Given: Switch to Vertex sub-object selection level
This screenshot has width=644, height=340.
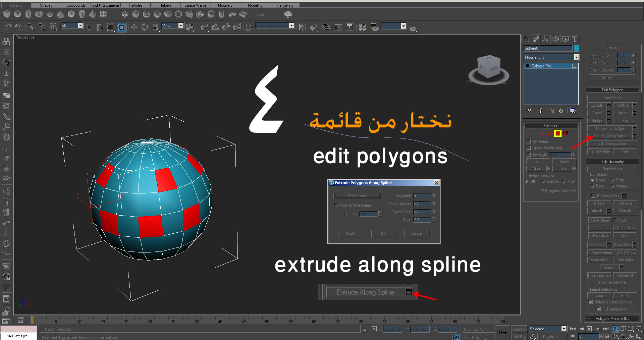Looking at the screenshot, I should (x=534, y=133).
